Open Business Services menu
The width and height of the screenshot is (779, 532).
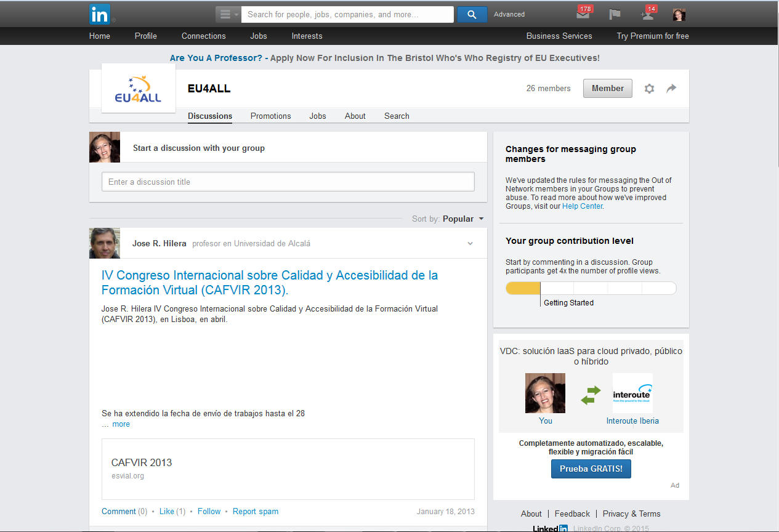[x=559, y=36]
